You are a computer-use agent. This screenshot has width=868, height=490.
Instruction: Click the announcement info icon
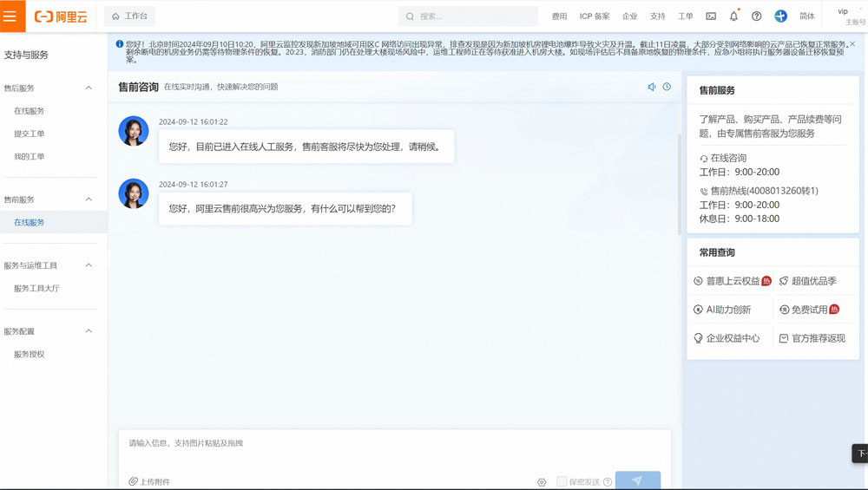tap(120, 43)
